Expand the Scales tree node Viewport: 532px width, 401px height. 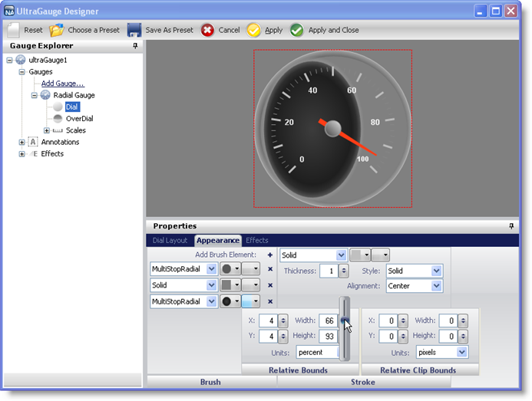pyautogui.click(x=47, y=130)
